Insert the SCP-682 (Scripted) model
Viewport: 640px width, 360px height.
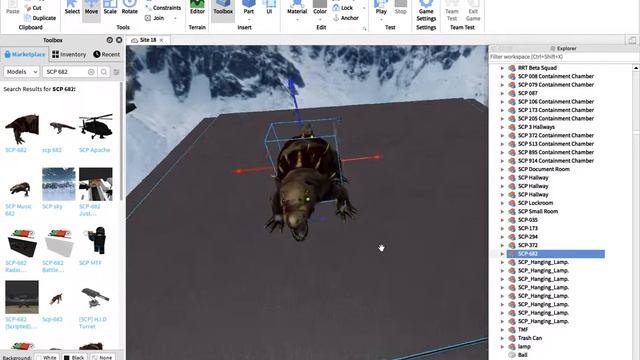22,297
